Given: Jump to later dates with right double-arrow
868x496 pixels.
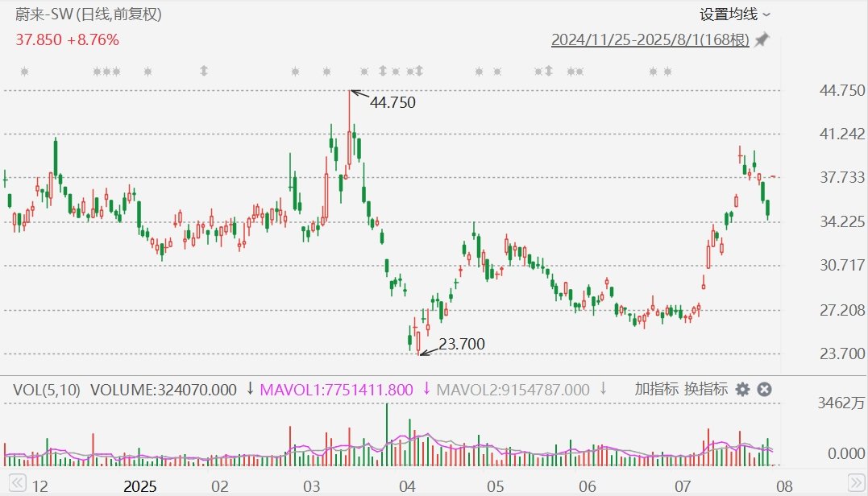Looking at the screenshot, I should coord(856,483).
